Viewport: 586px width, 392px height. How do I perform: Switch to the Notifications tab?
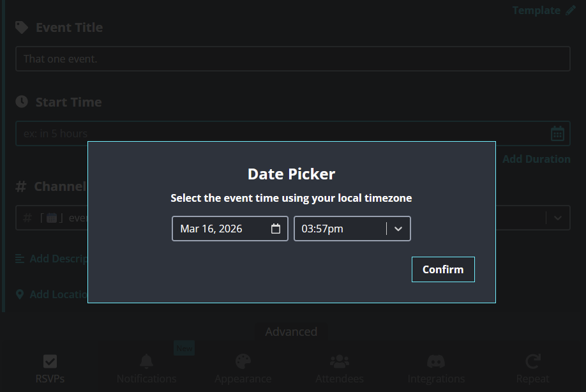[146, 369]
